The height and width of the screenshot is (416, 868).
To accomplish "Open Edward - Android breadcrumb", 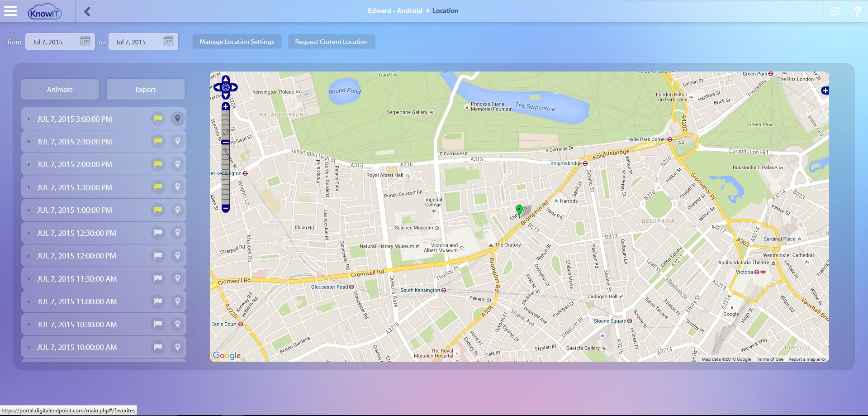I will coord(395,11).
